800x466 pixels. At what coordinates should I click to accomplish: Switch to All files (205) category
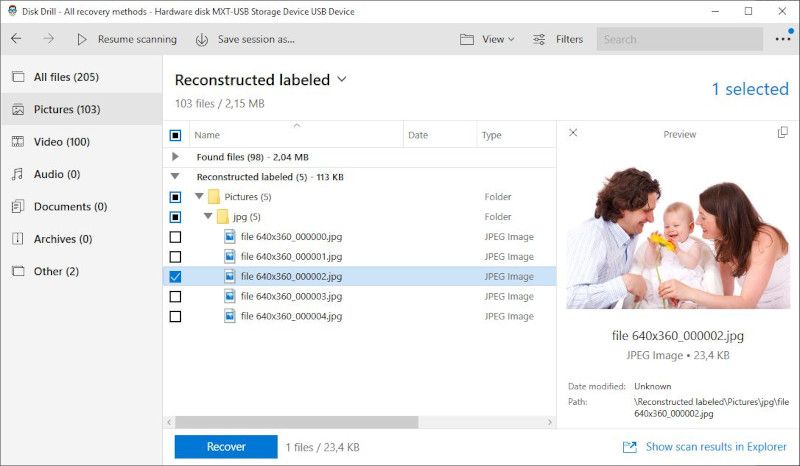tap(66, 77)
